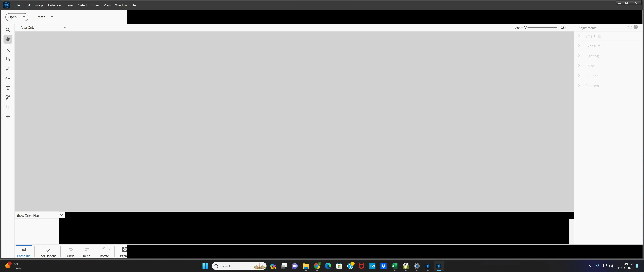Select the Quick Selection tool
Screen dimensions: 644x272
[8, 50]
